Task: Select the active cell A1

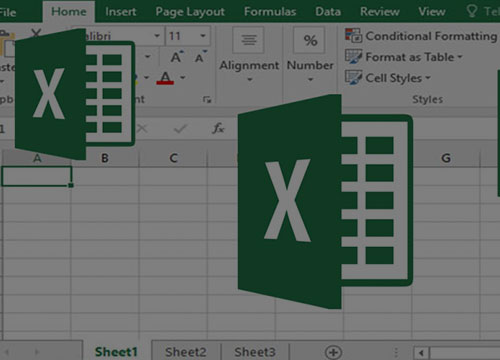Action: (x=37, y=176)
